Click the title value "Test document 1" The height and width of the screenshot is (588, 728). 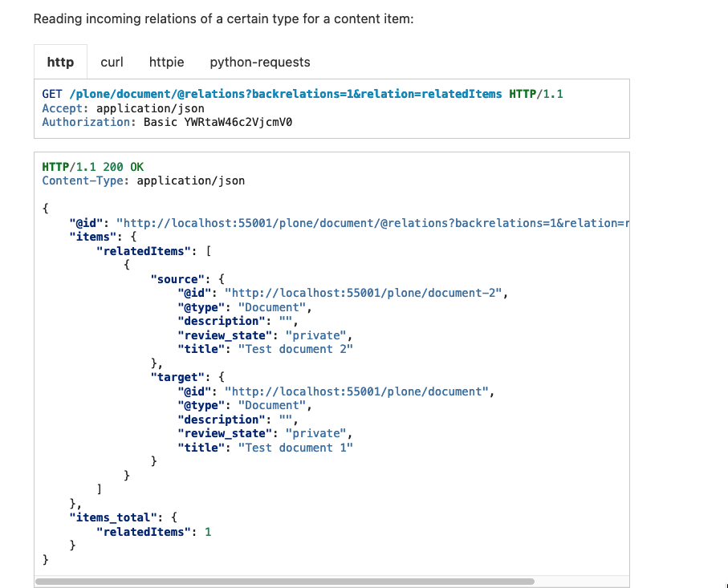[x=295, y=448]
